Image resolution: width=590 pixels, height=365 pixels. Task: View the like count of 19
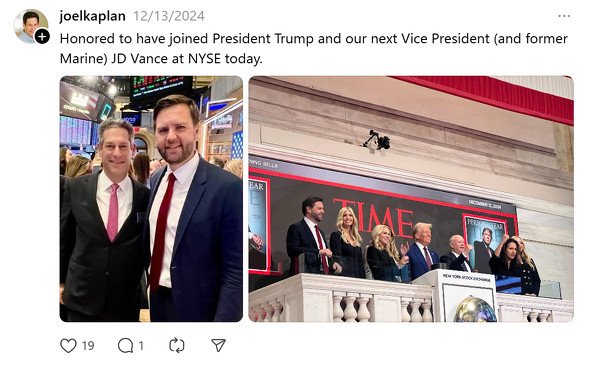[x=88, y=345]
